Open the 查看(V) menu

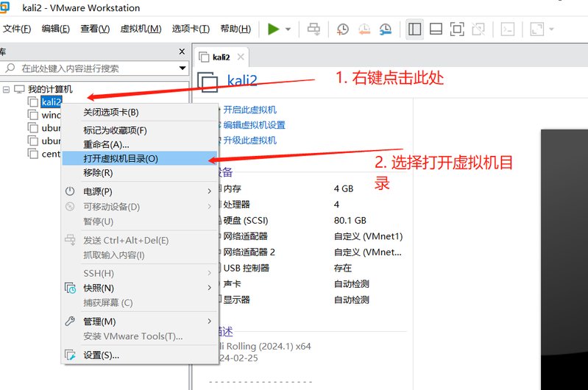pyautogui.click(x=95, y=29)
